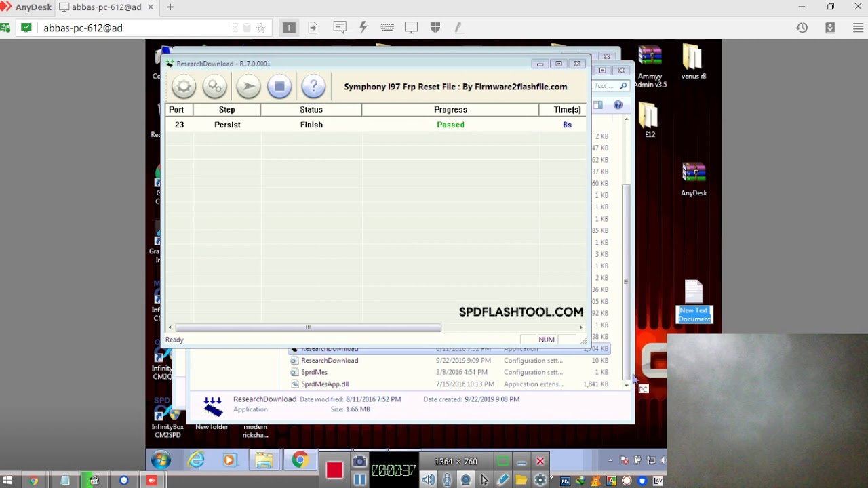Toggle recorder mouse cursor icon
Viewport: 868px width, 488px height.
(x=484, y=480)
